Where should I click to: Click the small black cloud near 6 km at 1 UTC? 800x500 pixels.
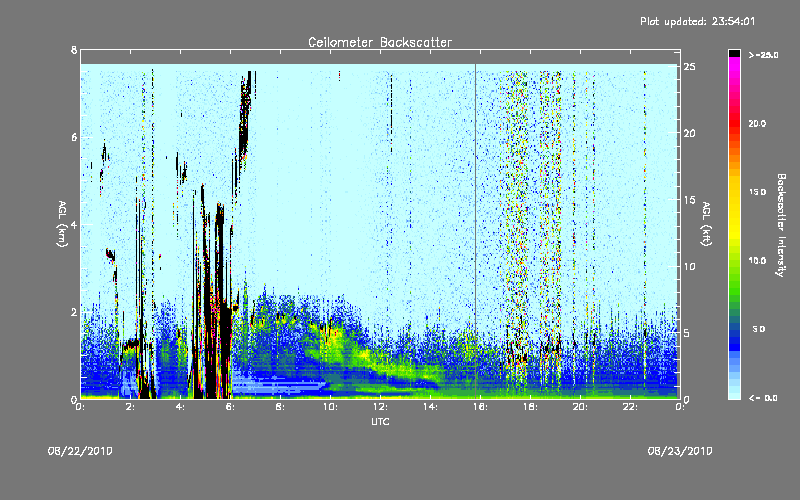point(105,153)
